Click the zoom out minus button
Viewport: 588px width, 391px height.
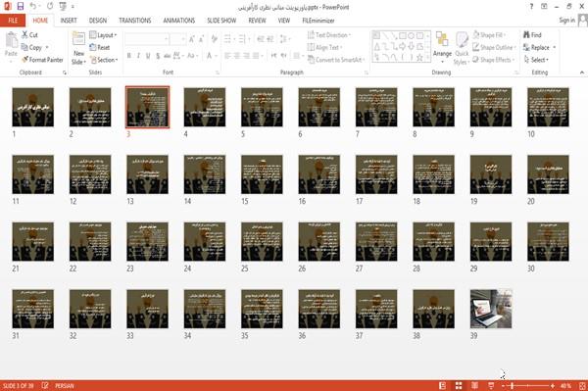[x=503, y=386]
